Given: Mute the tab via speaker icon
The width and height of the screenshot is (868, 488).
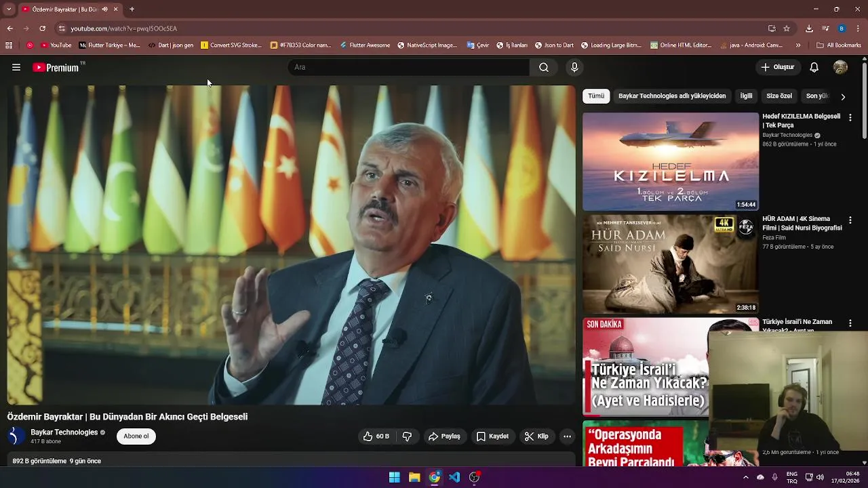Looking at the screenshot, I should [104, 9].
